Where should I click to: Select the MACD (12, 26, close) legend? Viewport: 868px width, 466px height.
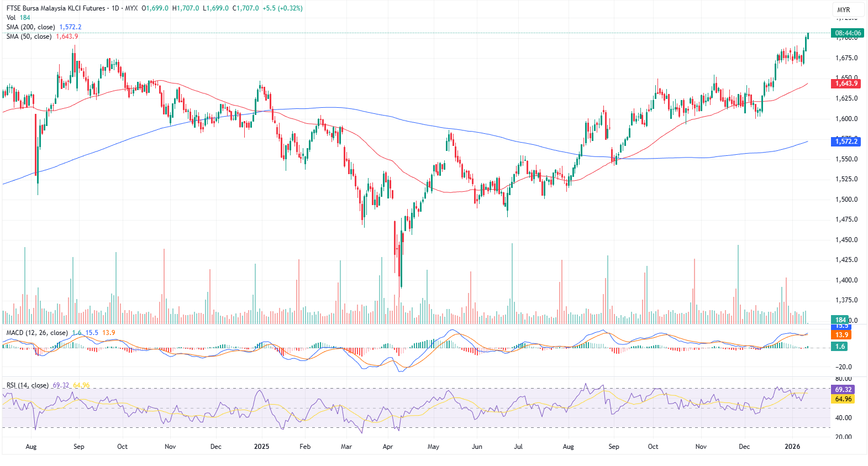click(x=36, y=333)
